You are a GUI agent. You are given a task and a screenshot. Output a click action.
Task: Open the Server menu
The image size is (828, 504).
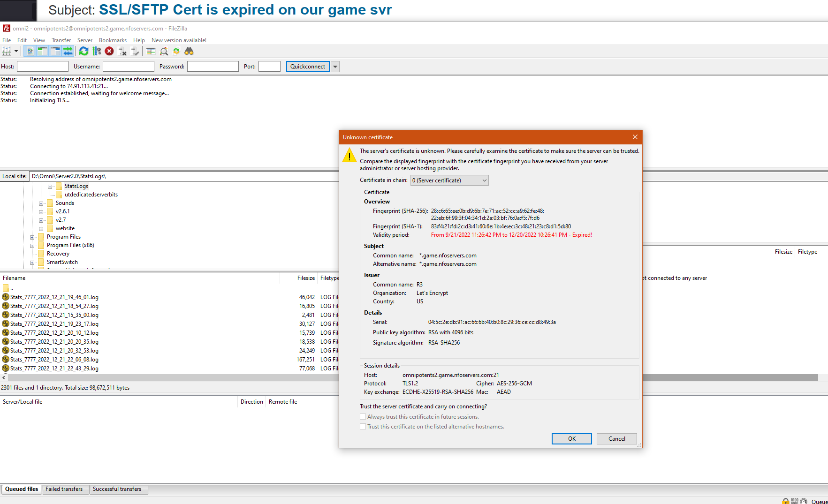pos(85,40)
